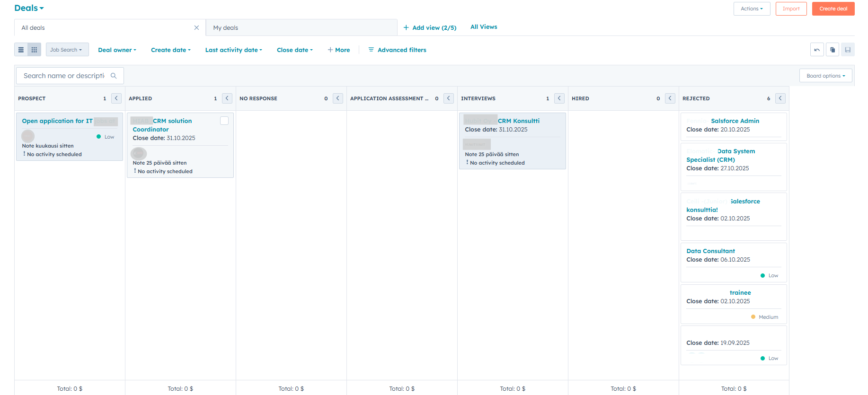This screenshot has height=395, width=868.
Task: Click the clone view copy icon
Action: click(833, 50)
